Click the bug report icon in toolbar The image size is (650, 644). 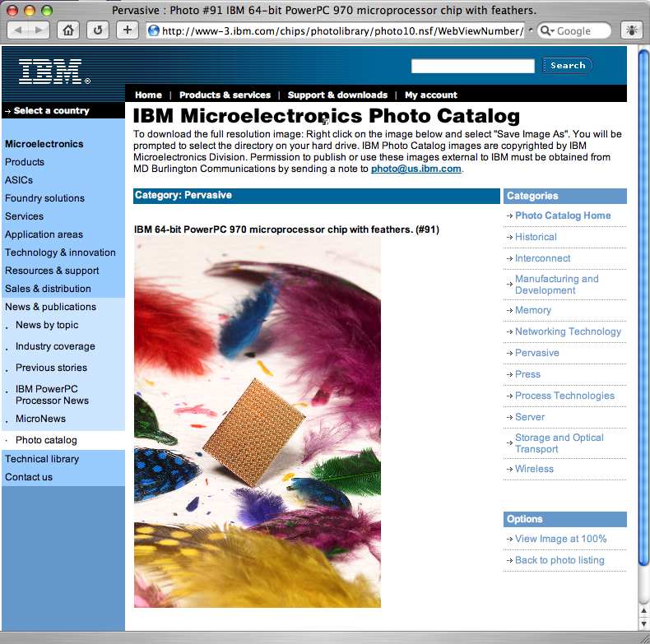pyautogui.click(x=631, y=30)
